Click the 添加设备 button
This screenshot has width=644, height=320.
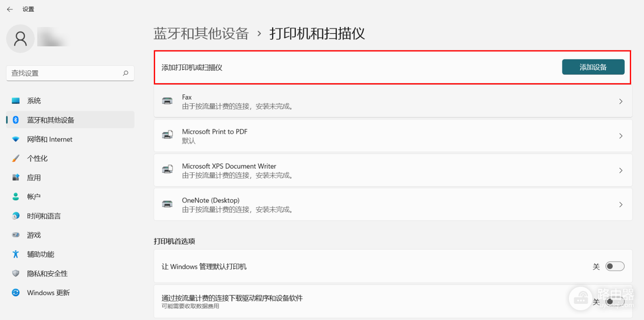(593, 67)
